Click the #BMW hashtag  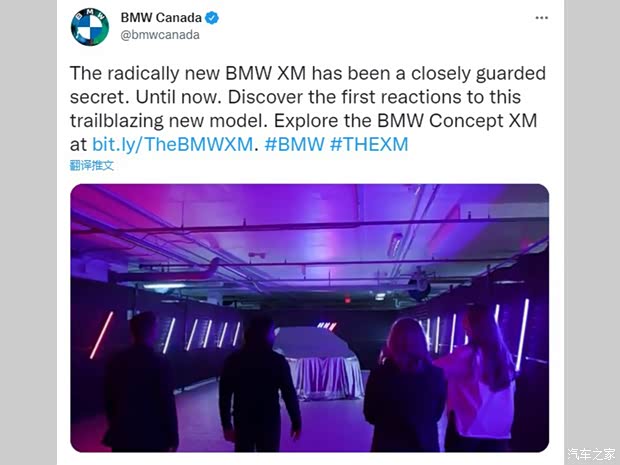click(x=294, y=144)
